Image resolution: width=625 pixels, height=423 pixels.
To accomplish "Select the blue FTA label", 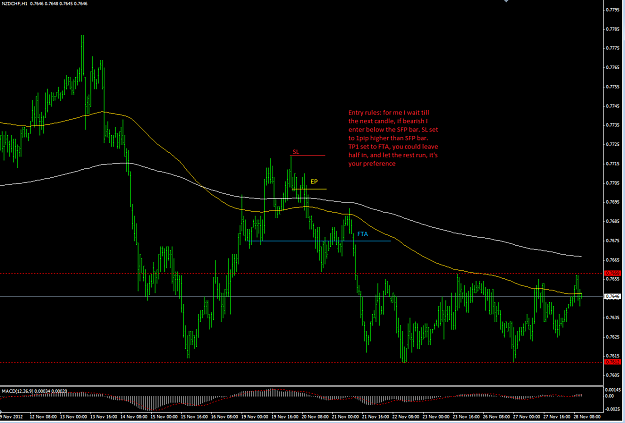I will (363, 234).
